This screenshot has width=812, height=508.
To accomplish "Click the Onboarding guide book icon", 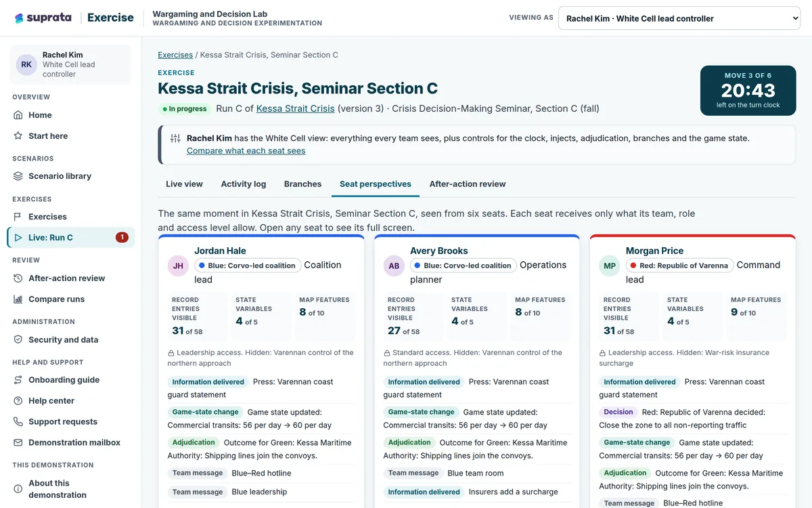I will (18, 380).
